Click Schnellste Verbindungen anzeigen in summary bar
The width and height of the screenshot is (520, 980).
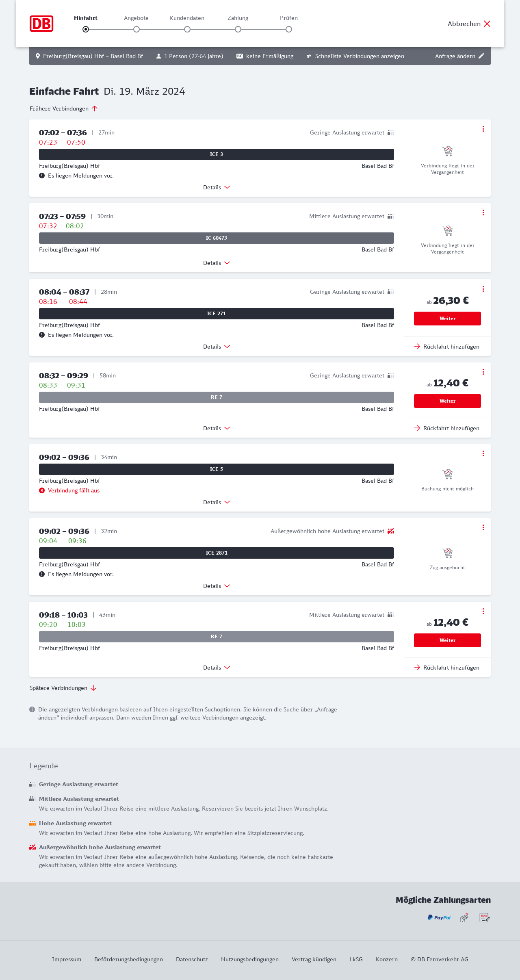pos(355,56)
